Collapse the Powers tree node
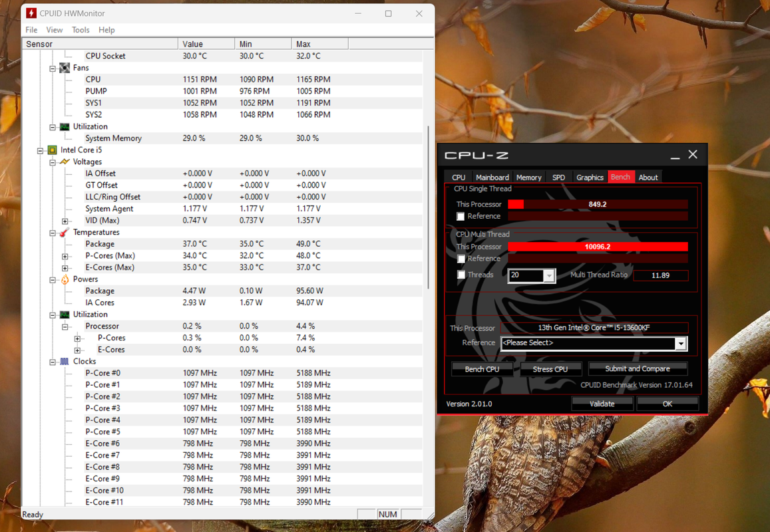The height and width of the screenshot is (532, 770). click(53, 280)
